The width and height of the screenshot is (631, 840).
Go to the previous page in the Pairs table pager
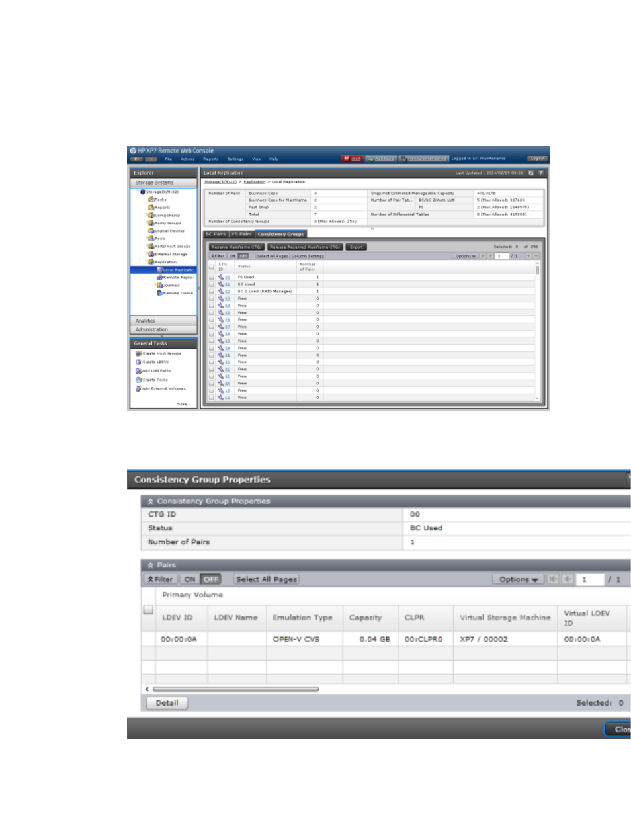pyautogui.click(x=568, y=579)
